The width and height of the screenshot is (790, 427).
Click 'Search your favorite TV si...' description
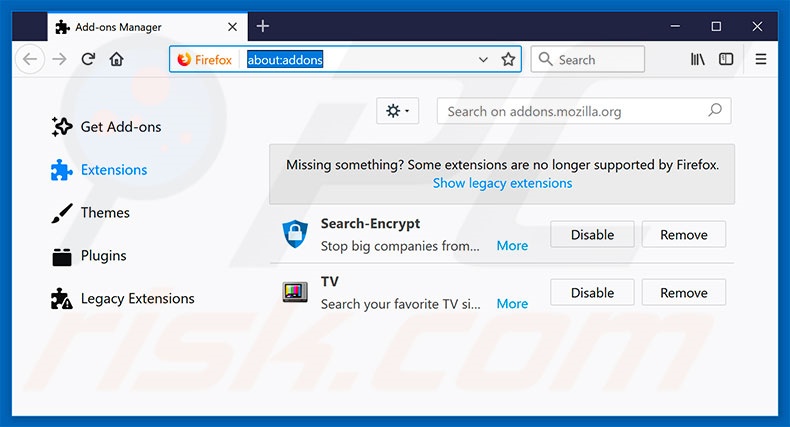(x=401, y=304)
